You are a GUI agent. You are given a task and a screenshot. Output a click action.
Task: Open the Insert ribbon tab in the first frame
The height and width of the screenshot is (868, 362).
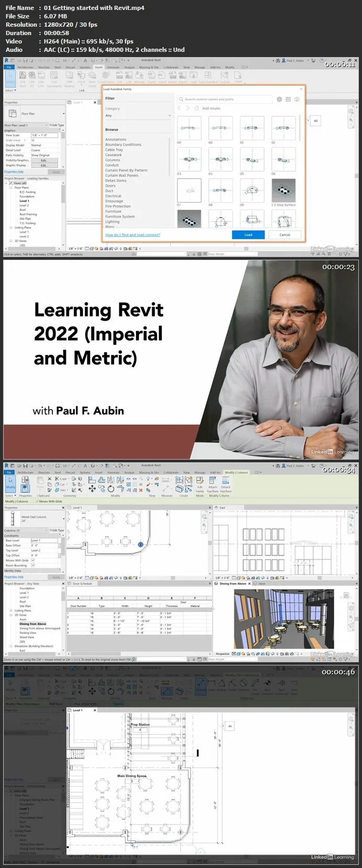point(99,67)
